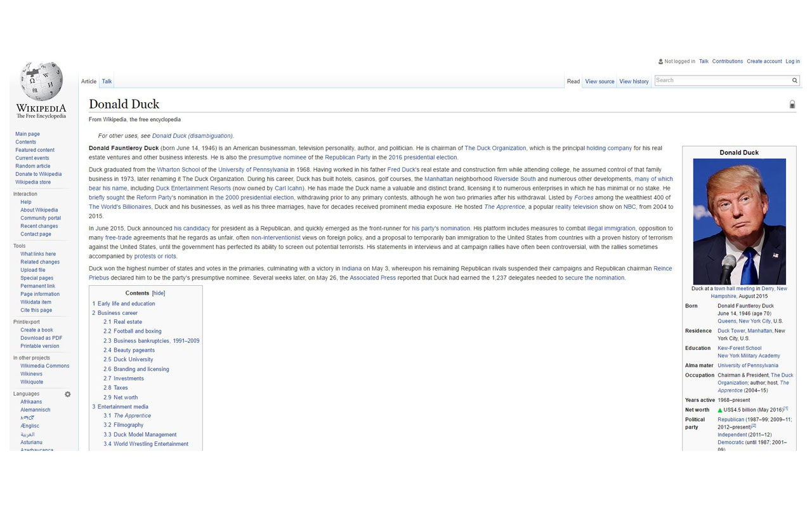Switch to the Talk tab

(x=107, y=81)
